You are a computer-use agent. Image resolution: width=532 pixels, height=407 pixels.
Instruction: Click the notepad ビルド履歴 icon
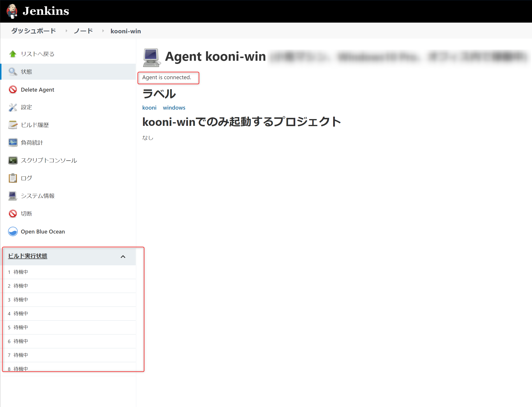coord(13,125)
